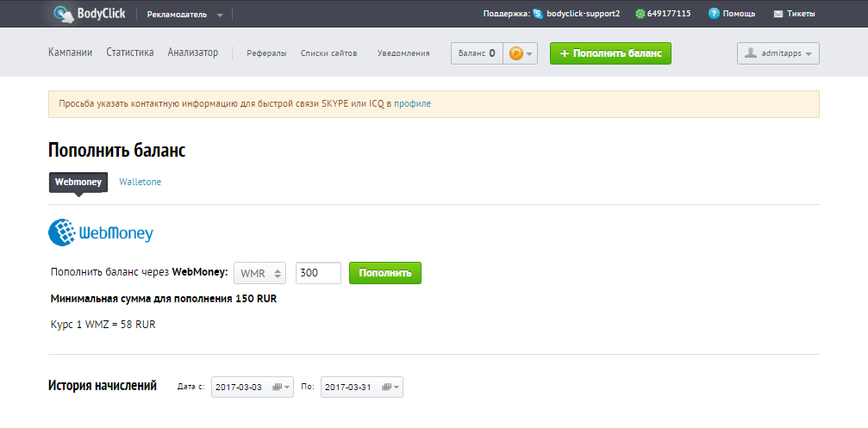Click the BodyClick logo icon

(x=64, y=15)
